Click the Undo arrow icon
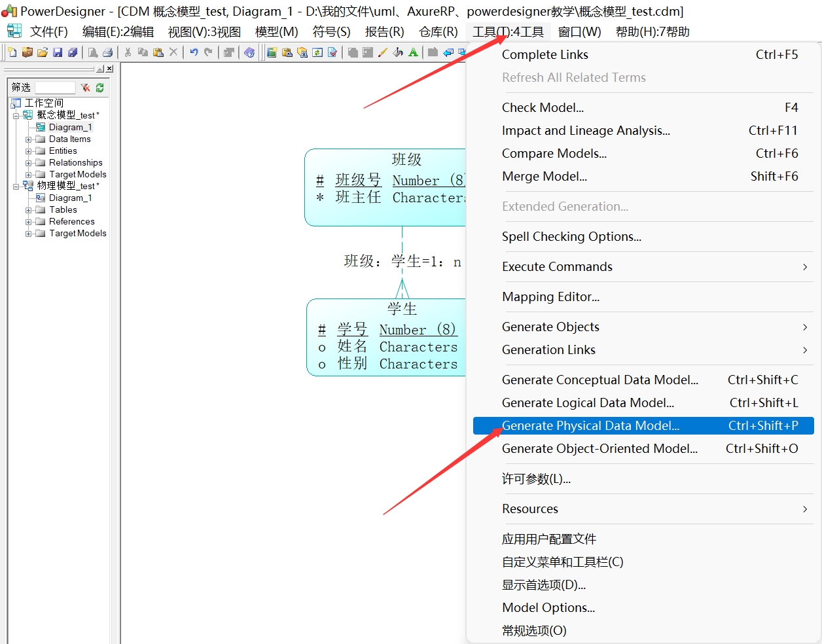822x644 pixels. click(x=193, y=52)
